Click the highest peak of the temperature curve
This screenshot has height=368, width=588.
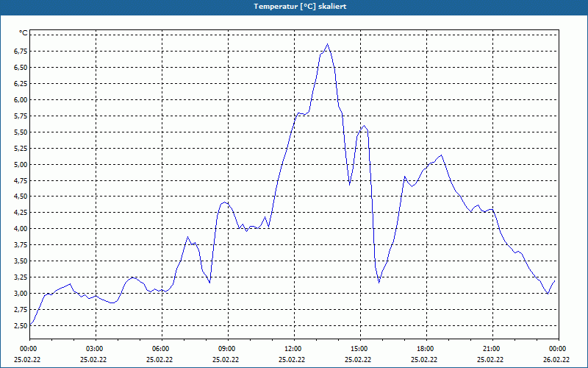(x=327, y=44)
